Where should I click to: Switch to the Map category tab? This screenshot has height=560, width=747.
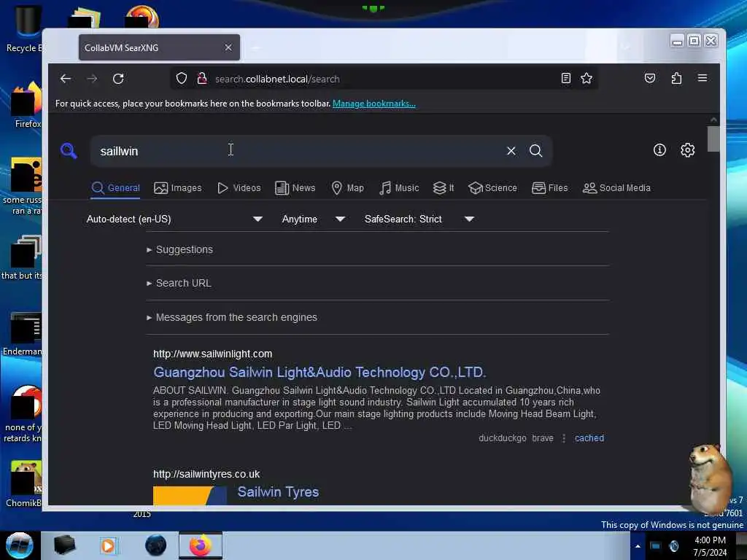click(x=347, y=188)
